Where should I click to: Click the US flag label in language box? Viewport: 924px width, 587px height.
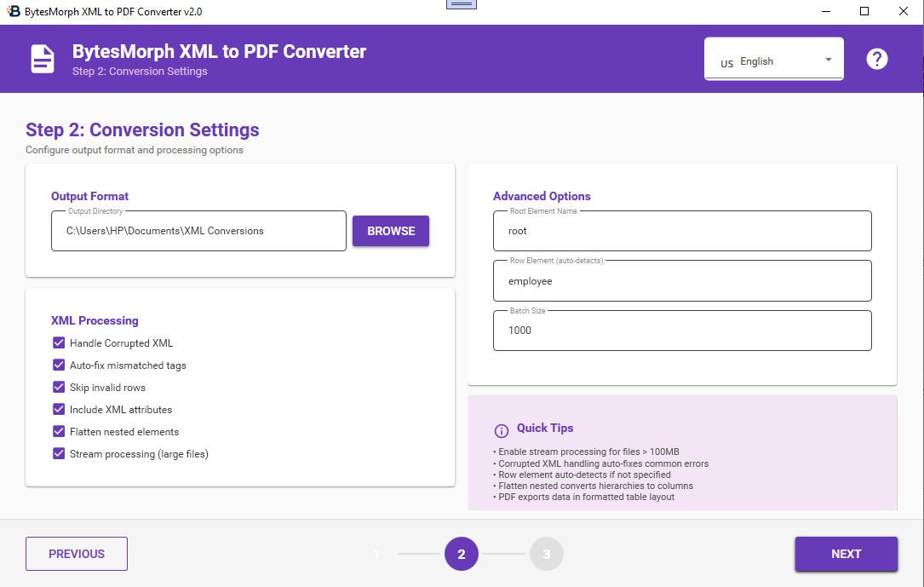pyautogui.click(x=726, y=64)
